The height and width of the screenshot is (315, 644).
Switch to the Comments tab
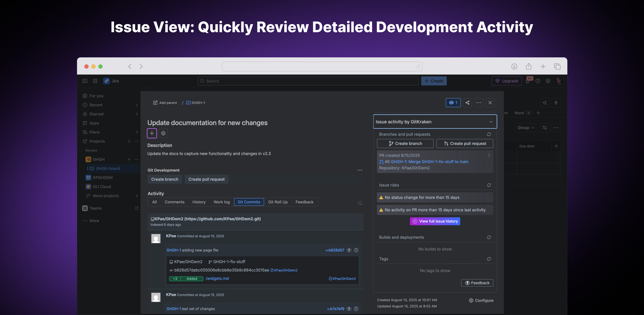pos(174,202)
